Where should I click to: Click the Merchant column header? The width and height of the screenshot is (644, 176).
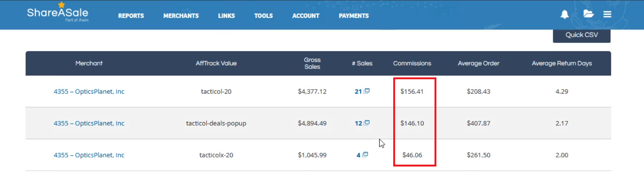[x=89, y=63]
